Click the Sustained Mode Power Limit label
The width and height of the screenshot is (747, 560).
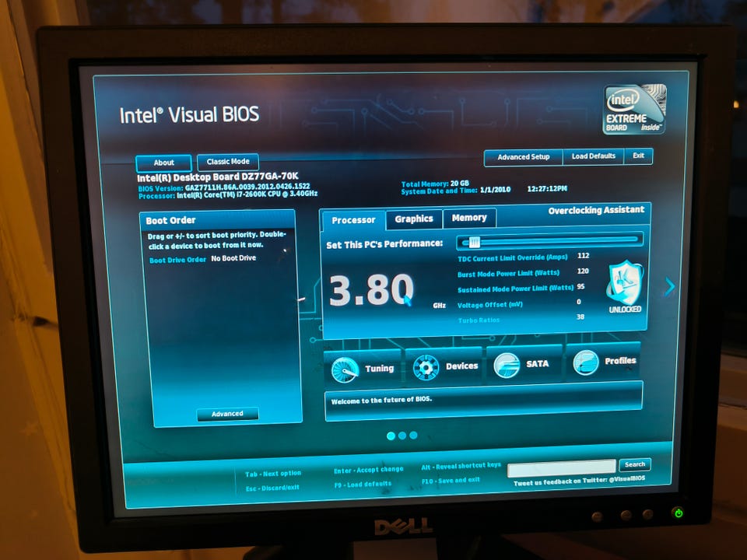[515, 289]
